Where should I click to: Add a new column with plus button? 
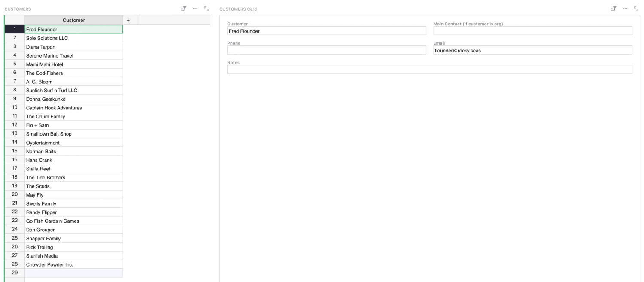click(x=128, y=20)
